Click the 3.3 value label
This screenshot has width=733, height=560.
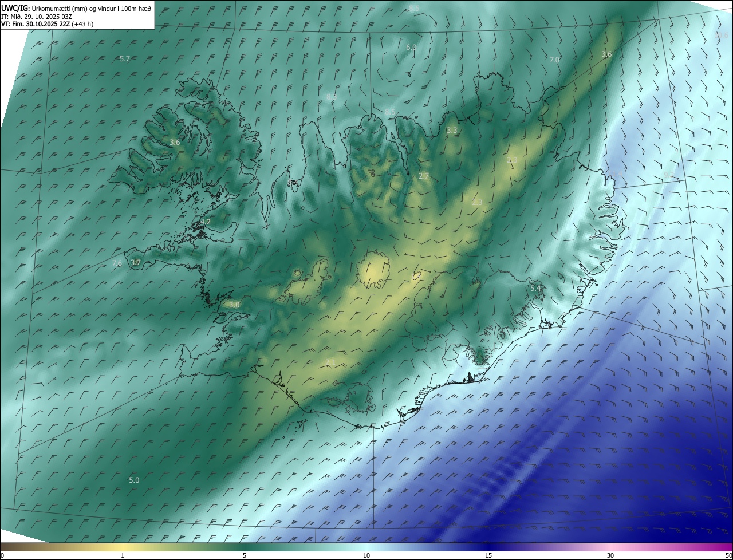pos(452,131)
